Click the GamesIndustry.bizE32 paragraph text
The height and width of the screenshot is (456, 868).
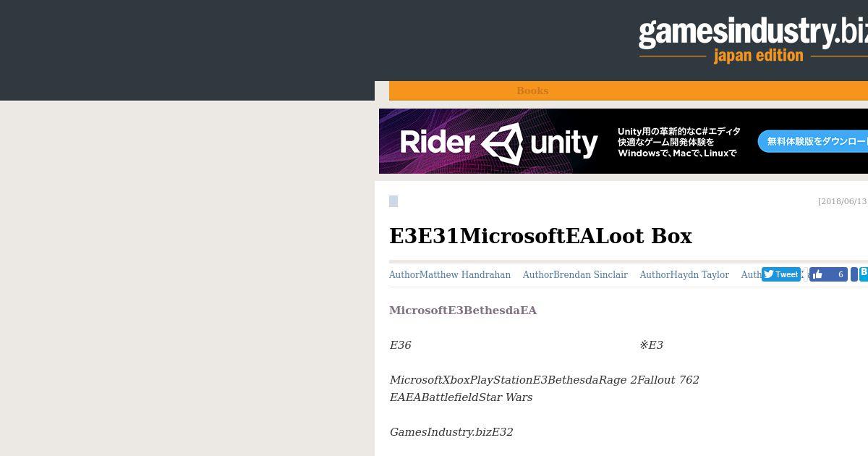click(x=451, y=432)
